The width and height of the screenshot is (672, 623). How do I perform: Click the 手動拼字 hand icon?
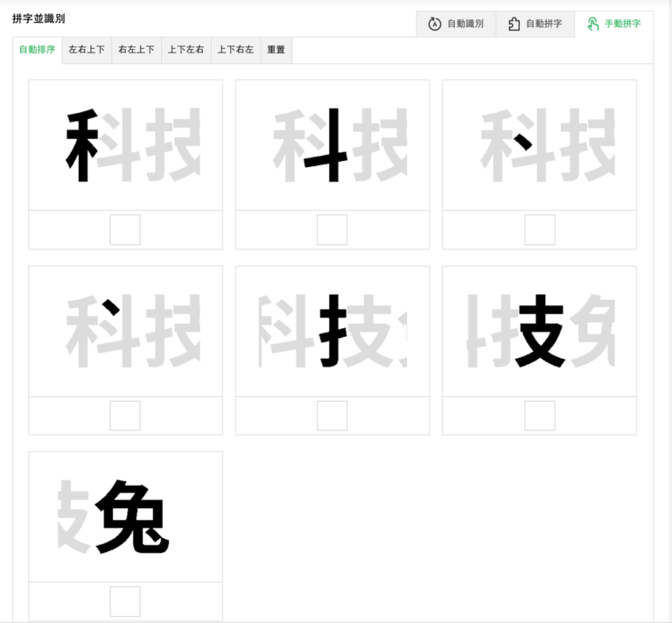tap(593, 24)
